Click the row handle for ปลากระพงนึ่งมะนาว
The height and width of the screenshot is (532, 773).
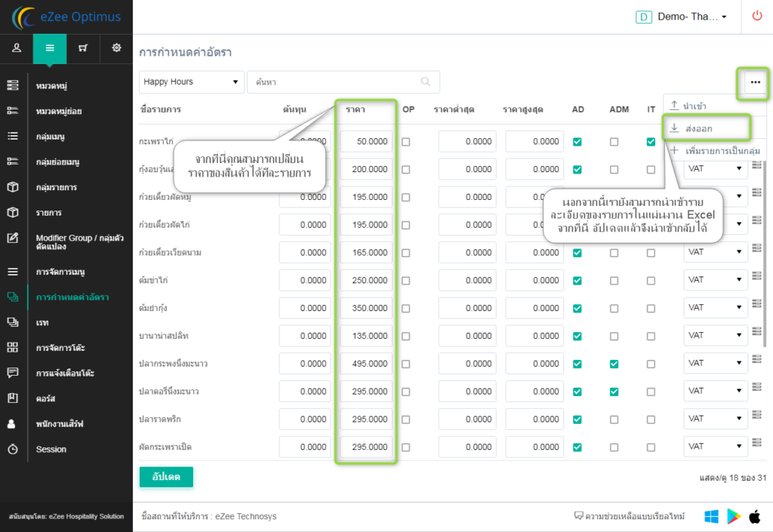pyautogui.click(x=756, y=360)
